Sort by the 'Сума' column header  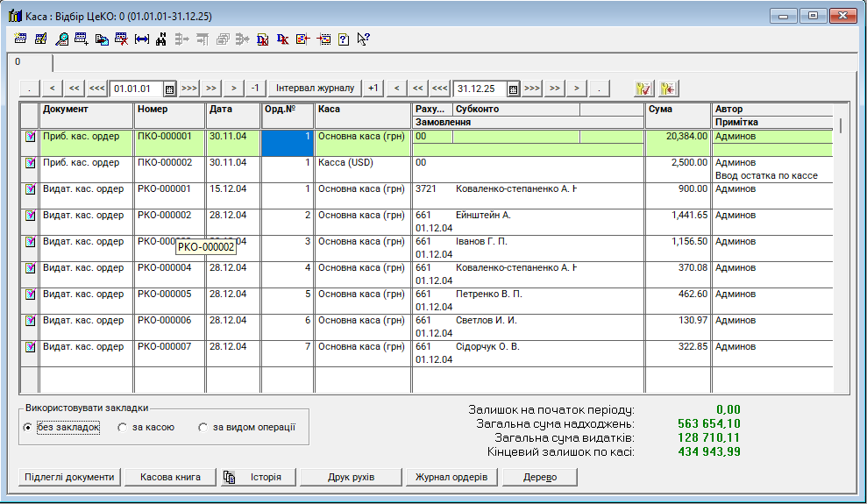point(676,110)
